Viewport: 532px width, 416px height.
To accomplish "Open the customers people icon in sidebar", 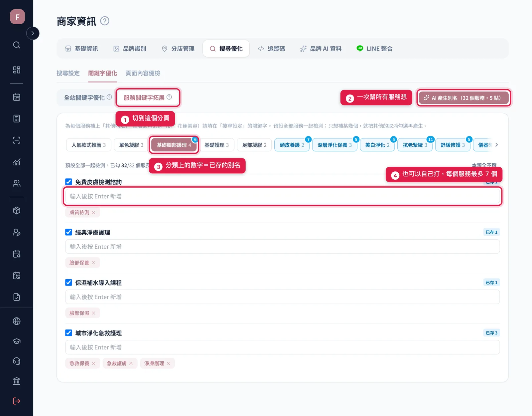I will [x=17, y=183].
